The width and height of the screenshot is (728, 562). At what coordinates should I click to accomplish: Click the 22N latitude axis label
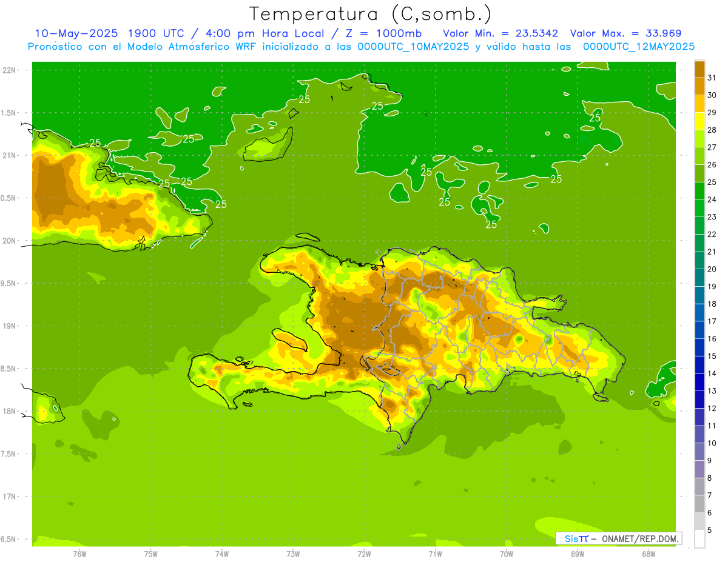point(8,70)
